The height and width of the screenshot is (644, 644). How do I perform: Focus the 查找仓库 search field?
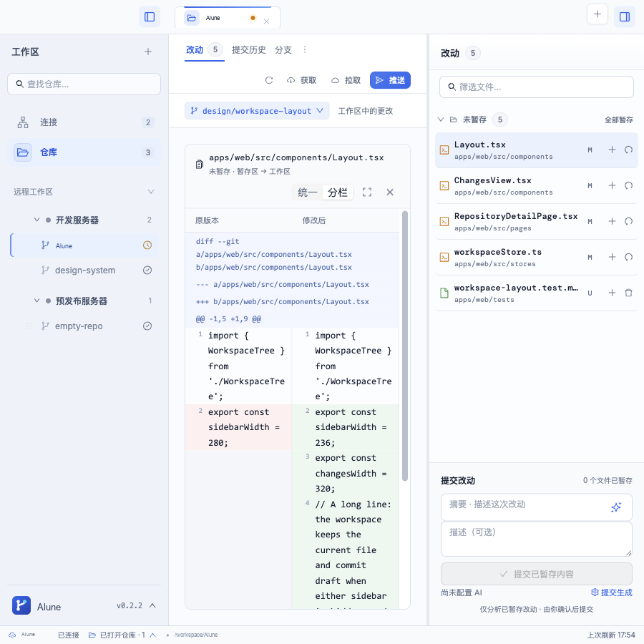pyautogui.click(x=84, y=84)
